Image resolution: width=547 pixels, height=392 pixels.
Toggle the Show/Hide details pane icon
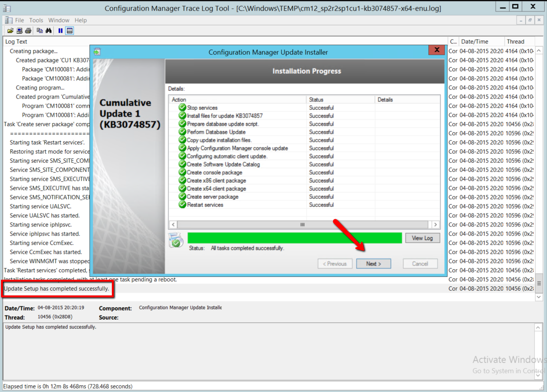(70, 31)
